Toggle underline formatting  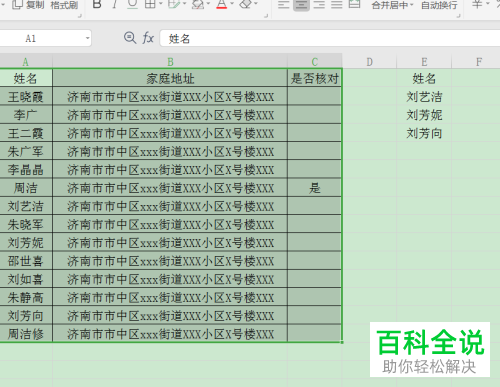coord(132,4)
